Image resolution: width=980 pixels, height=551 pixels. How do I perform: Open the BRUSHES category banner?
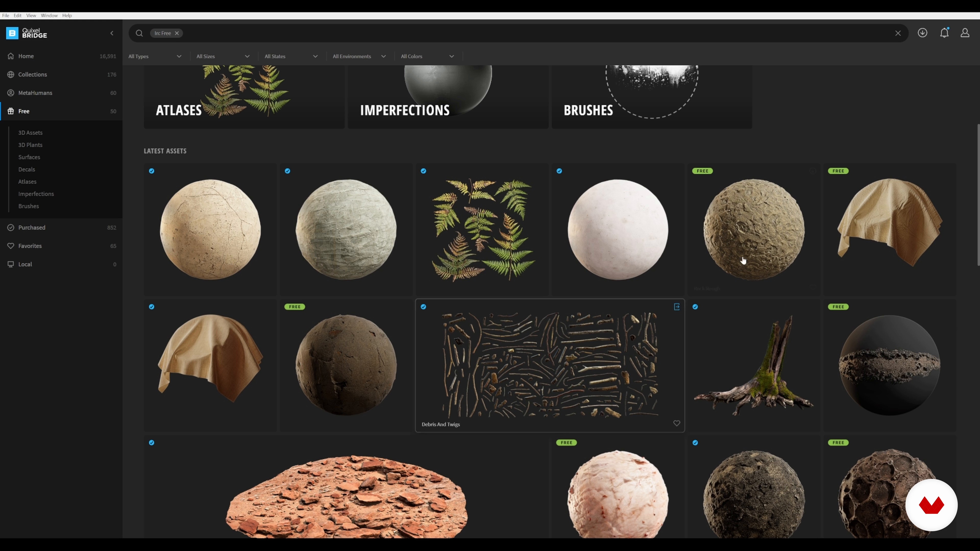(x=652, y=97)
